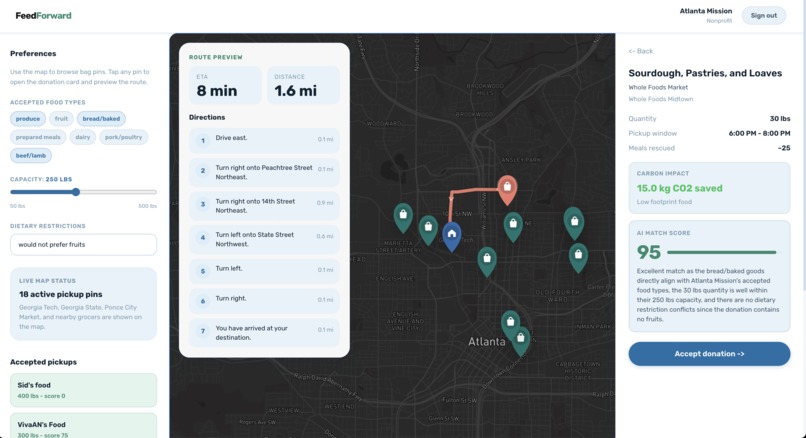
Task: Select direction step 1 Drive east
Action: [x=264, y=140]
